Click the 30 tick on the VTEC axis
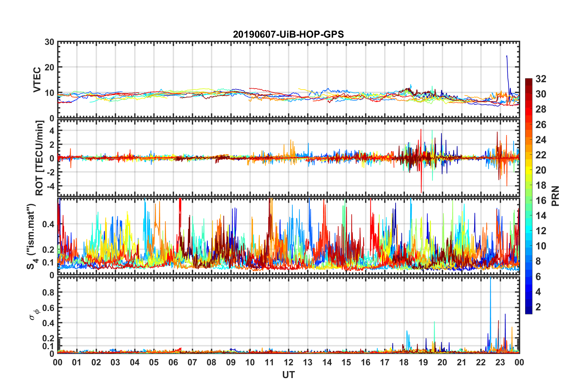 (x=49, y=42)
